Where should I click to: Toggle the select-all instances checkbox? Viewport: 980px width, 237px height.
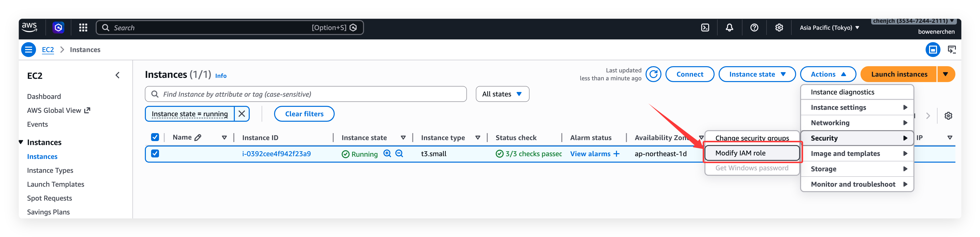click(155, 137)
